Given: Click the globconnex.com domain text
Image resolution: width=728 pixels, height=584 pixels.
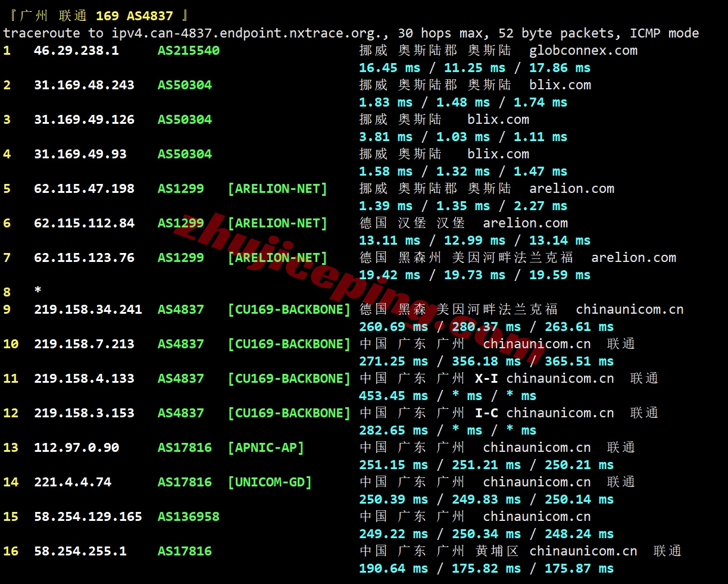Looking at the screenshot, I should click(583, 51).
